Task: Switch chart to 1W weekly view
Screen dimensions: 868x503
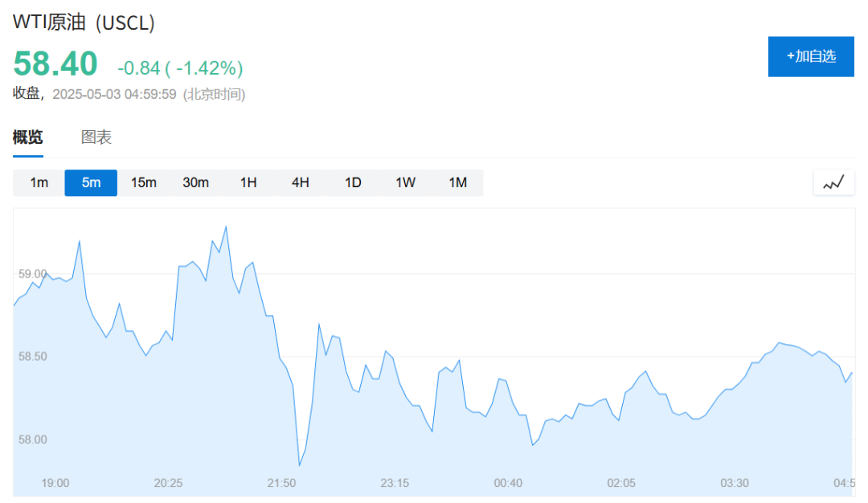Action: tap(405, 182)
